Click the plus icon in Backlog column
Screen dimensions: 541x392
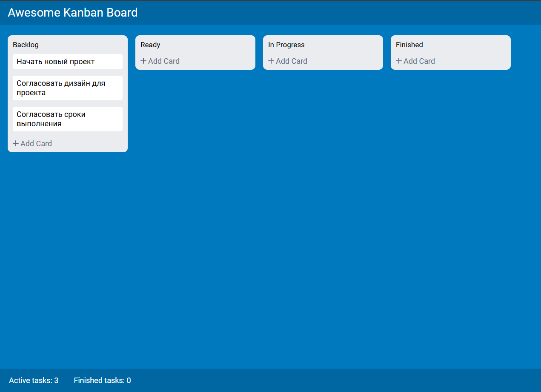pos(16,144)
